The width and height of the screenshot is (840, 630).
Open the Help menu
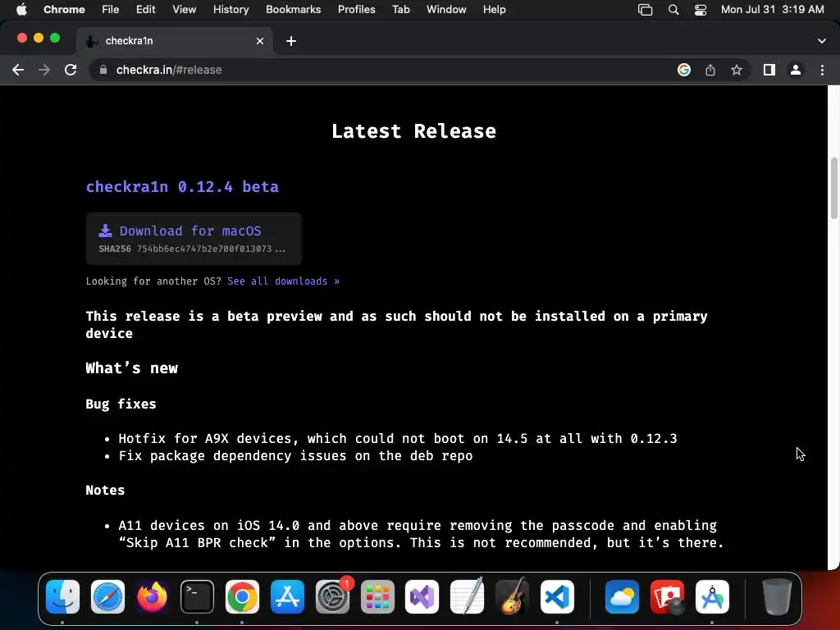494,10
